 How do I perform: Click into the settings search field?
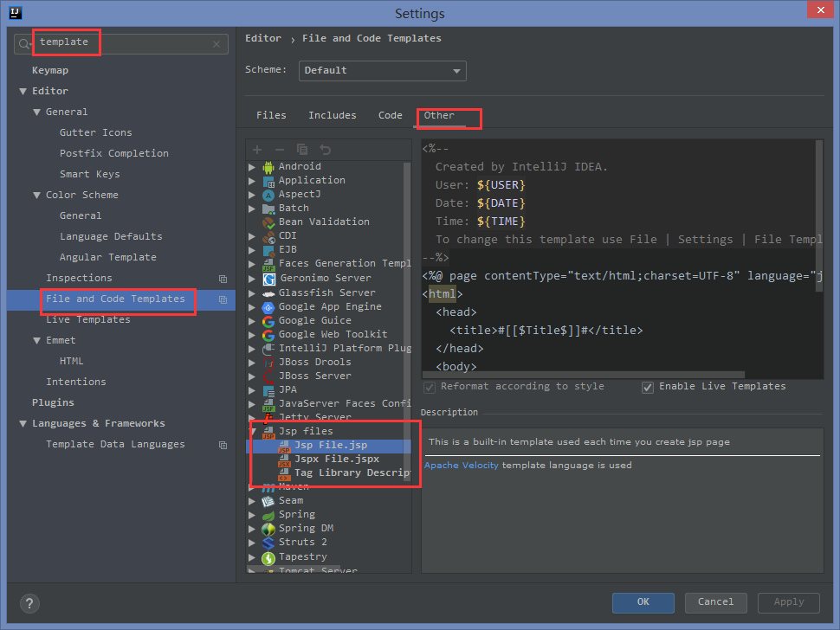pos(121,44)
